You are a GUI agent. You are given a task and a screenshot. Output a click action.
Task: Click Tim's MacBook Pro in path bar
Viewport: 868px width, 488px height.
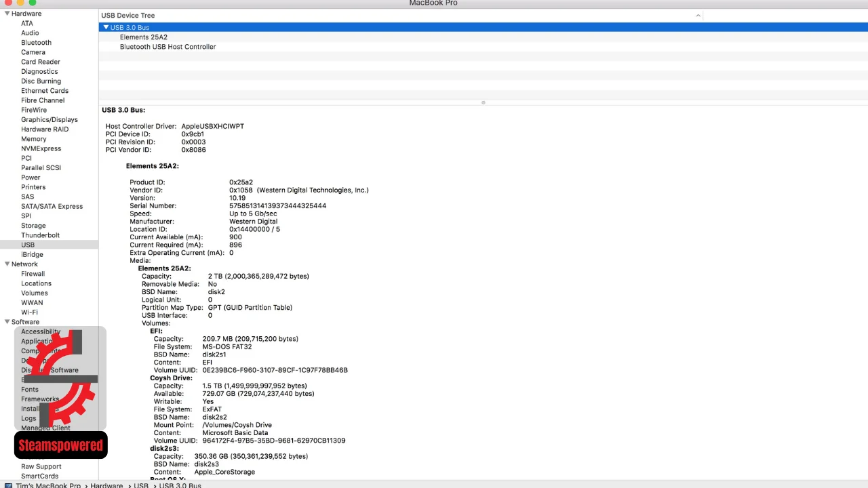(48, 485)
